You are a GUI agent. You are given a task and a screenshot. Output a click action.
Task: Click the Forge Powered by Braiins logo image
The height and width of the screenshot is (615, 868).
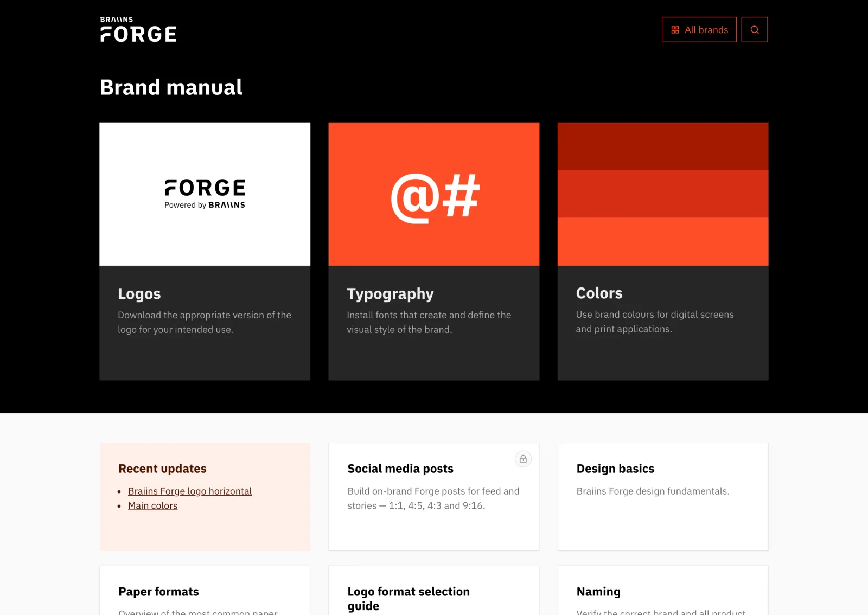205,194
